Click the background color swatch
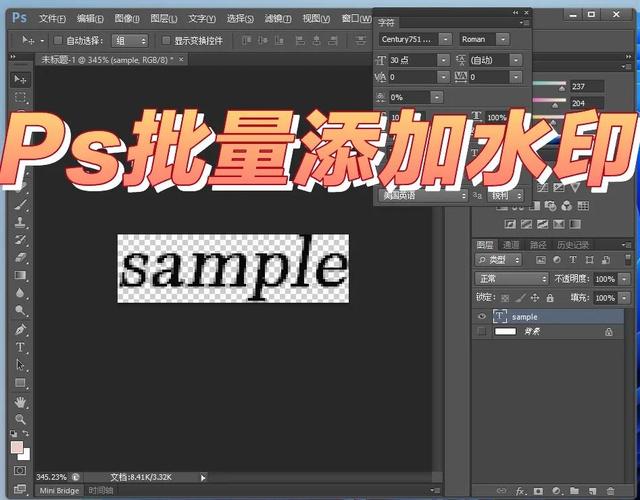 point(26,456)
